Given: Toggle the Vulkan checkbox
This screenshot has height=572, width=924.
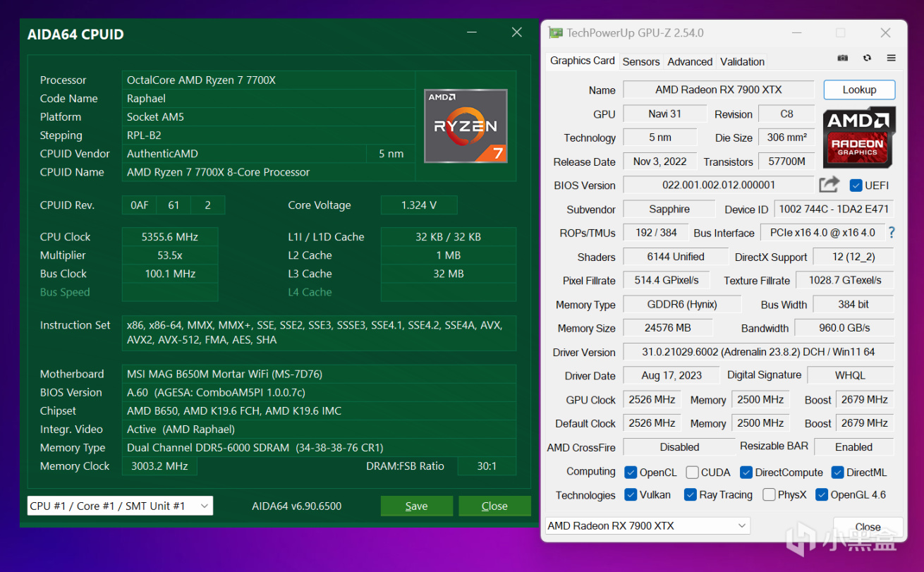Looking at the screenshot, I should (x=630, y=494).
